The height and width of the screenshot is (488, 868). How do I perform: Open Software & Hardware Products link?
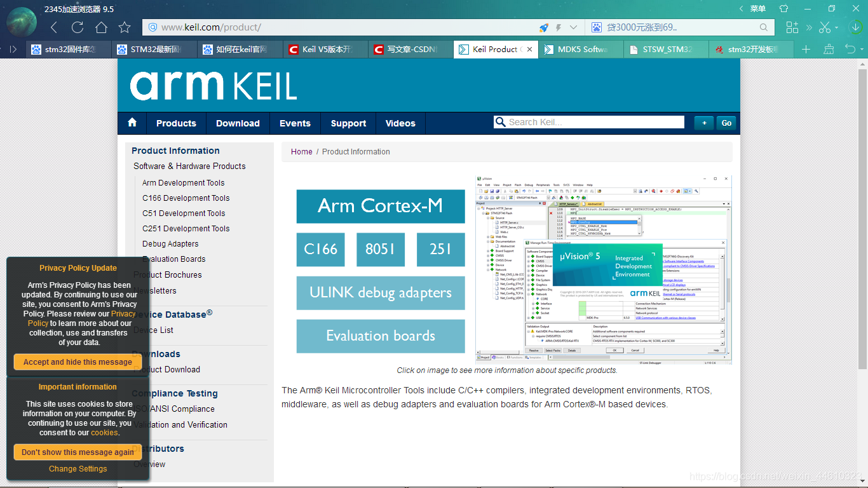pos(189,166)
